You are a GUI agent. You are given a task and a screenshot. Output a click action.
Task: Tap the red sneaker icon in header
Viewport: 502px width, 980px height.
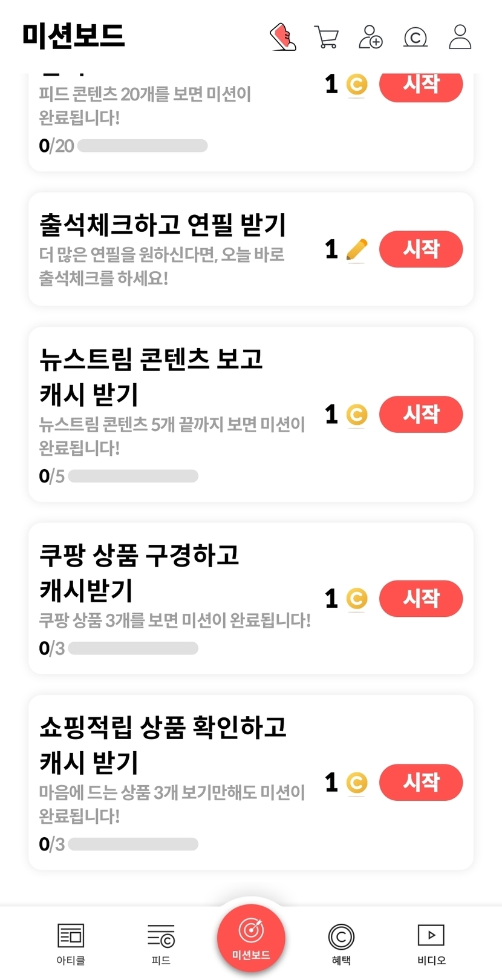click(282, 37)
